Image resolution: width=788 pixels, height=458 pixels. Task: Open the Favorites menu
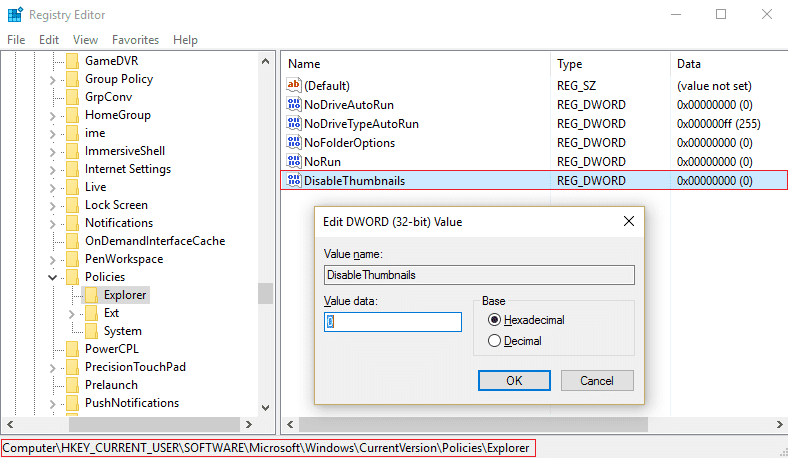point(135,40)
